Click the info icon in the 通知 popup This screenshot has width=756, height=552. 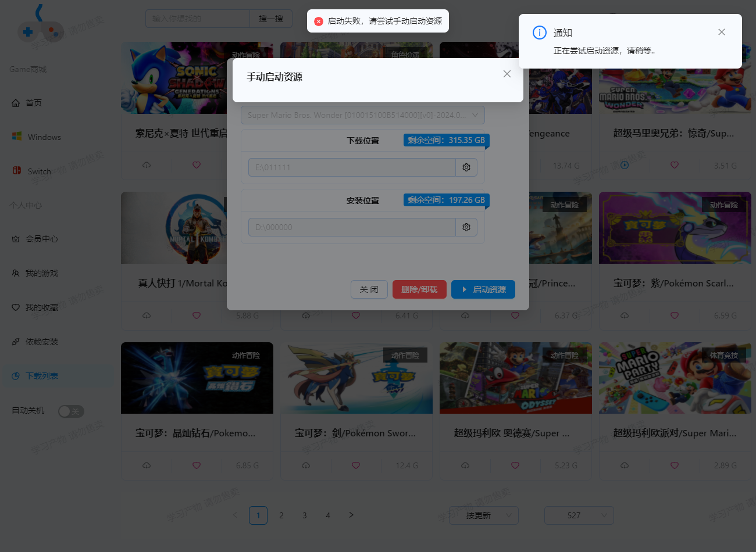[540, 33]
